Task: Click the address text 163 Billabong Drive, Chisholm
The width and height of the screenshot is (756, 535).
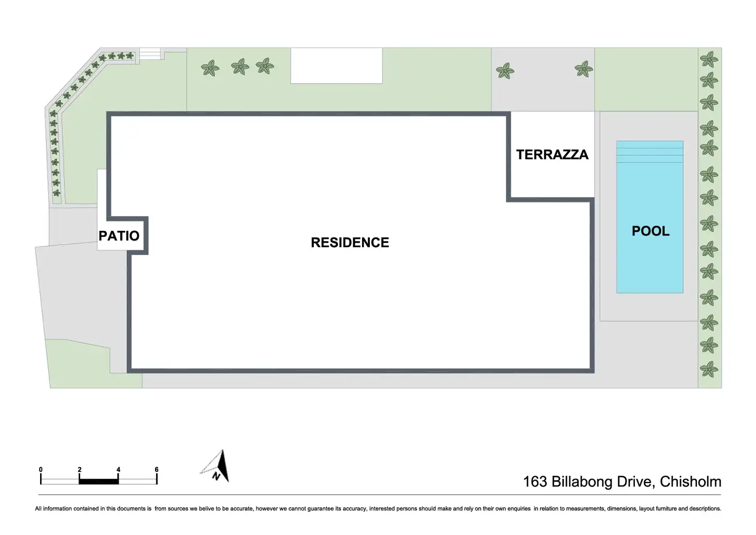Action: click(622, 482)
